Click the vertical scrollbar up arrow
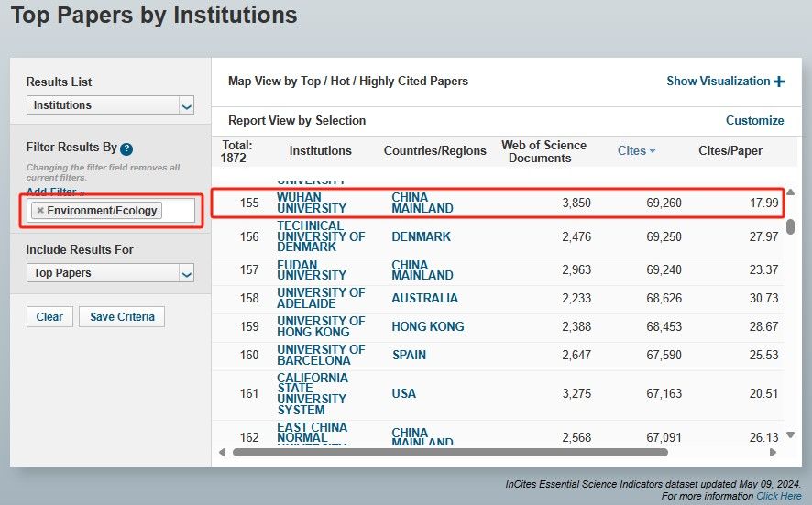The height and width of the screenshot is (505, 812). [790, 192]
